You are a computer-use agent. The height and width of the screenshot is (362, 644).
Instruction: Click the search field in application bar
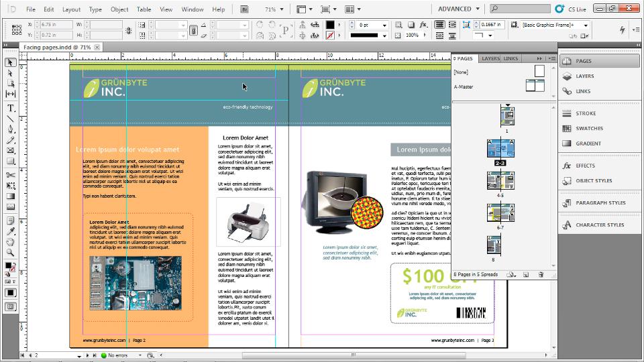(x=521, y=9)
